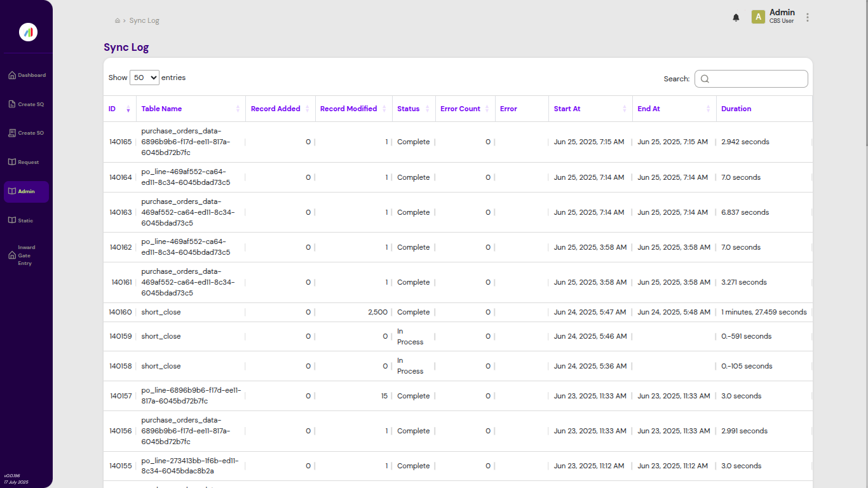Click the 2,500 Record Modified value
This screenshot has width=868, height=488.
pyautogui.click(x=377, y=312)
